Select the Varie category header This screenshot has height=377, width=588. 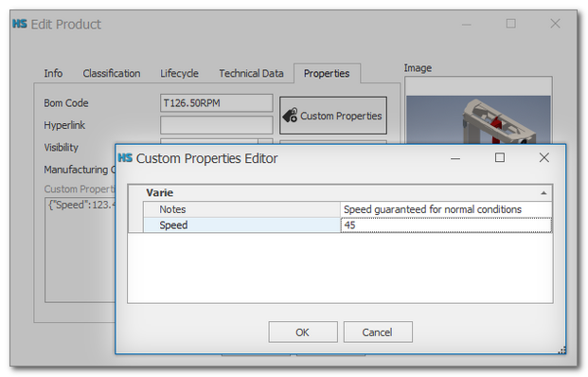tap(340, 193)
